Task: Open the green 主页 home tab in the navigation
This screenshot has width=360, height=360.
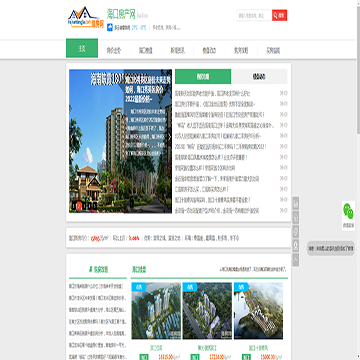Action: (x=82, y=48)
